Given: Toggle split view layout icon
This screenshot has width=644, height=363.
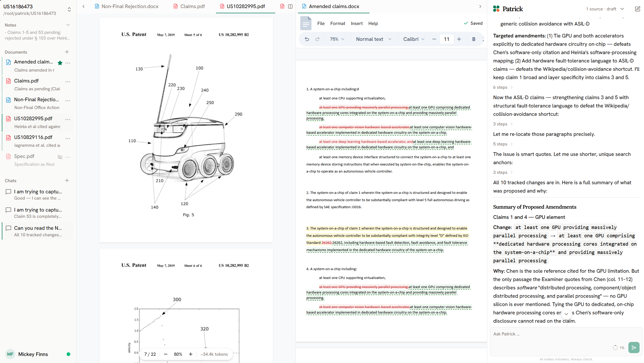Looking at the screenshot, I should [x=290, y=6].
